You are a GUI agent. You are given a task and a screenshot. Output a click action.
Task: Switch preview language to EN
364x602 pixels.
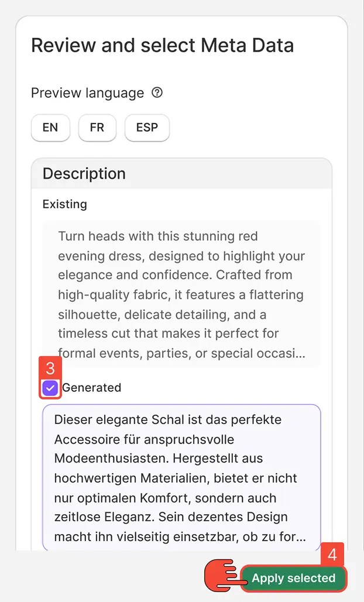tap(50, 128)
